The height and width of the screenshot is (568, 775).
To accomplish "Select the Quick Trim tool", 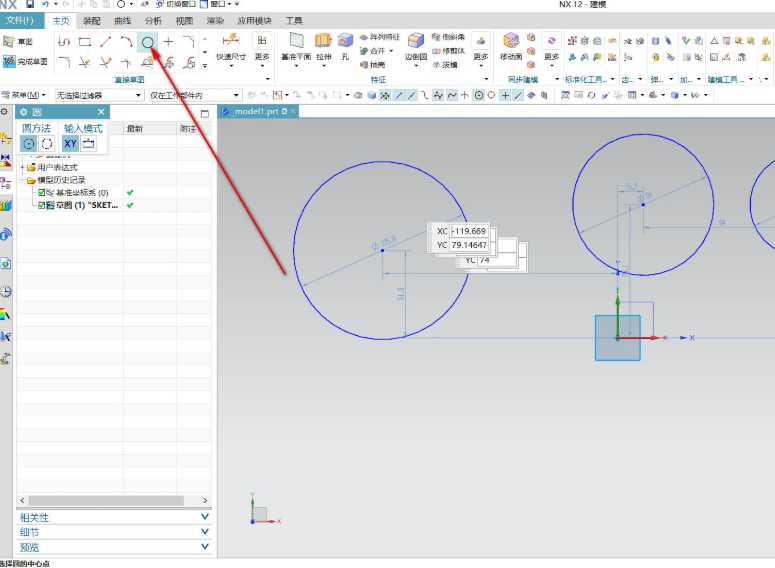I will point(85,62).
